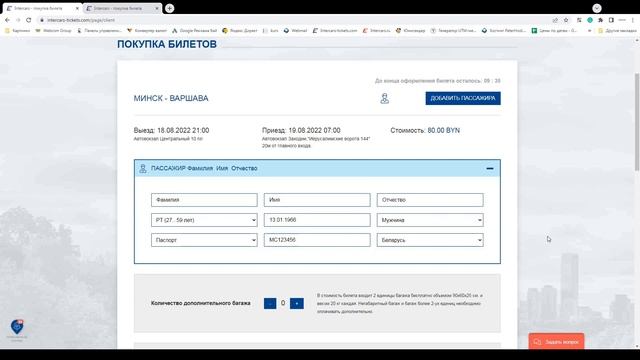Click the ДОБАВИТЬ ПАССАЖИРА button
Screen dimensions: 640x360
click(x=463, y=98)
